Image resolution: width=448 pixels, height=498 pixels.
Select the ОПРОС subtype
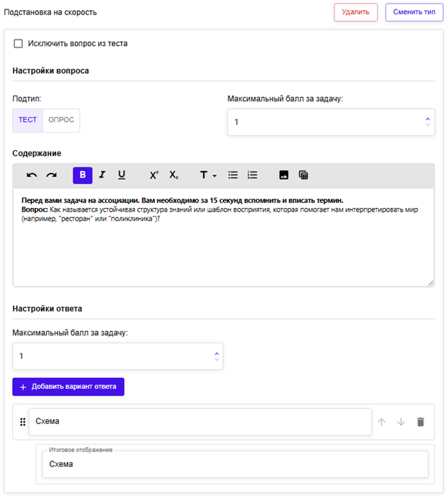(61, 120)
